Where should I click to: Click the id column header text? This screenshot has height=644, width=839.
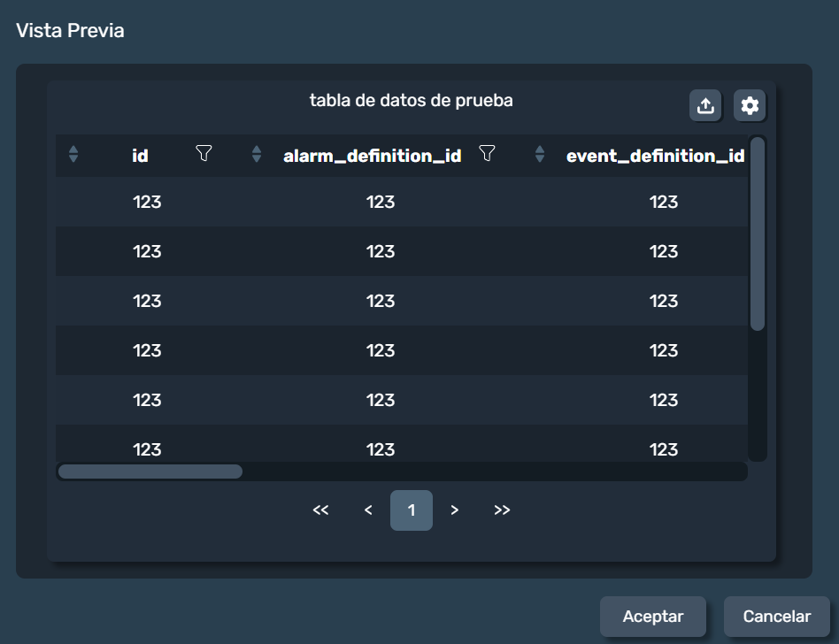pos(140,156)
